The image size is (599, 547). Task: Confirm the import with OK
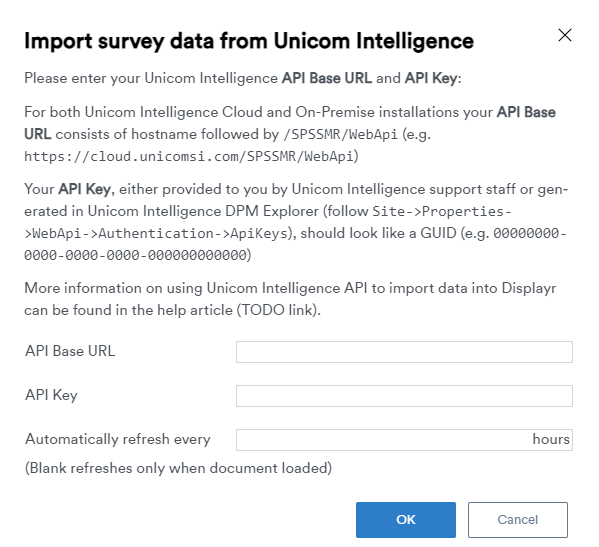click(406, 519)
